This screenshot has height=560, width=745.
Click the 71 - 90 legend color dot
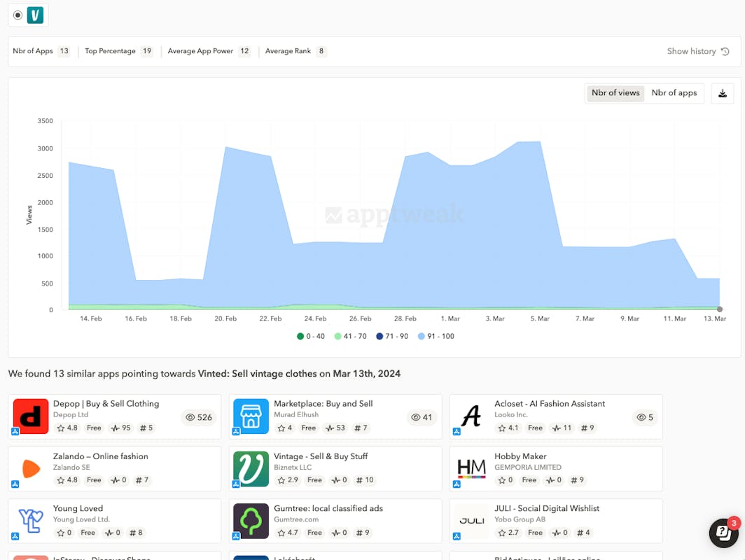[x=379, y=337]
